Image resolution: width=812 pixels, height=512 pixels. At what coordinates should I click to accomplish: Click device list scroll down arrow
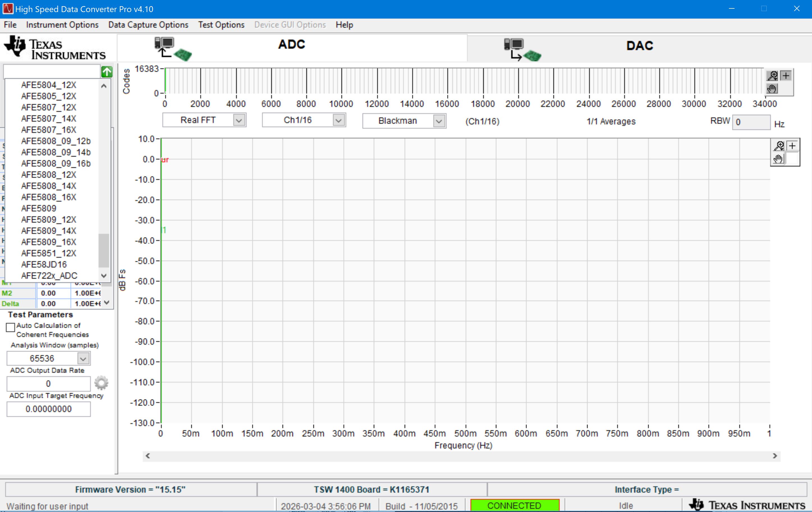coord(104,276)
